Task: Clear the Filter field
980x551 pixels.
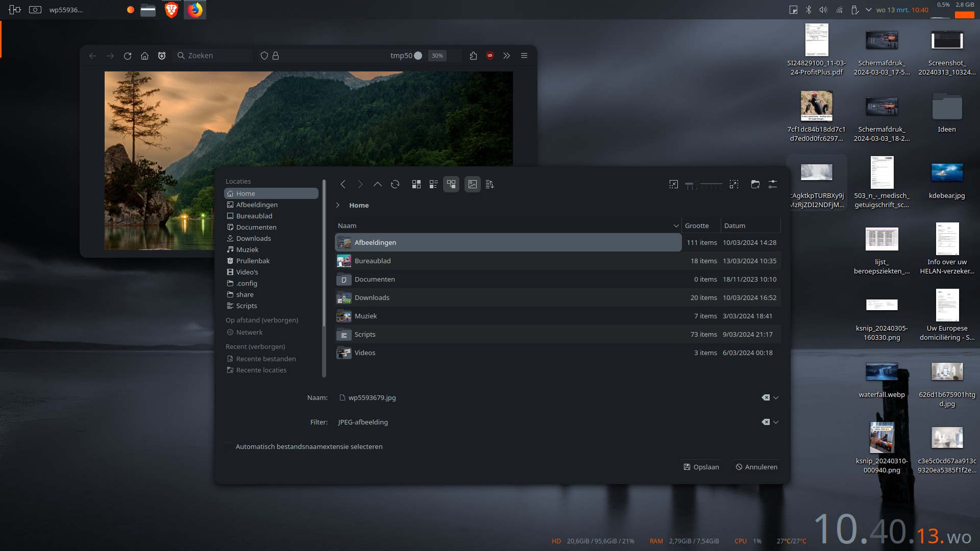Action: pos(766,422)
